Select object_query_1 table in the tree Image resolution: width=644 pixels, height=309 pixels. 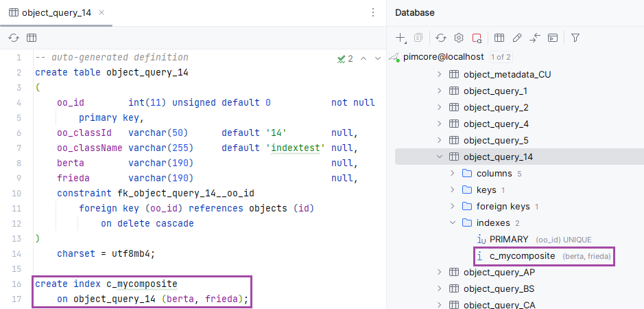pyautogui.click(x=495, y=91)
